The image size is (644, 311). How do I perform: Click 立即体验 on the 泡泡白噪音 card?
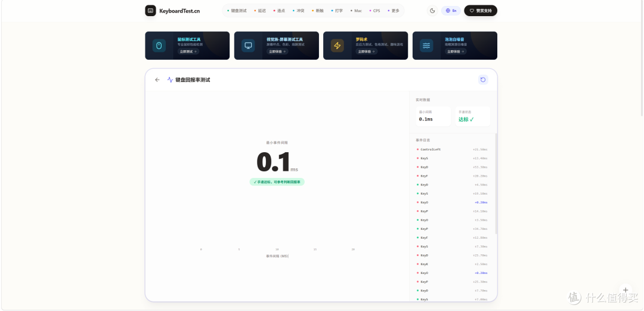456,52
